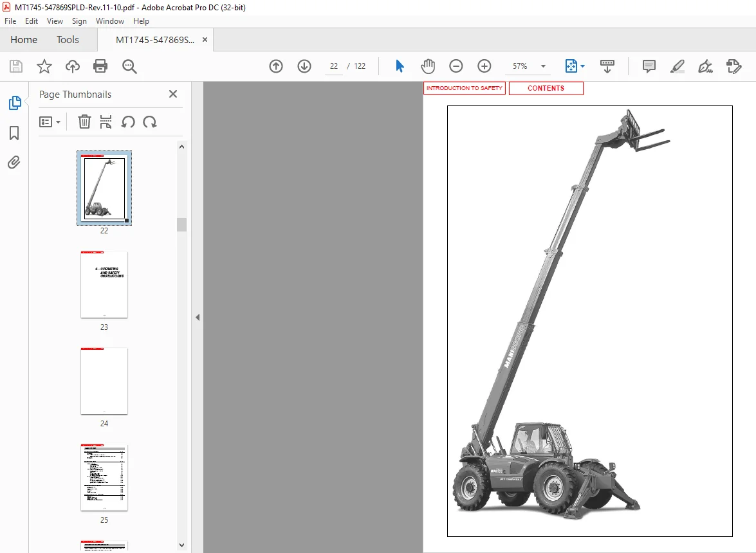756x553 pixels.
Task: Click the total pages 122 label
Action: 360,66
